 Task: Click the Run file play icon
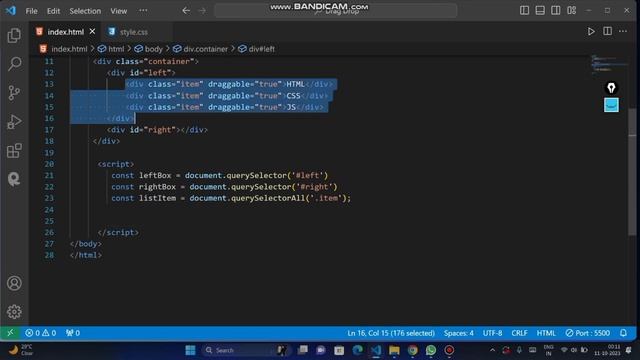coord(591,31)
